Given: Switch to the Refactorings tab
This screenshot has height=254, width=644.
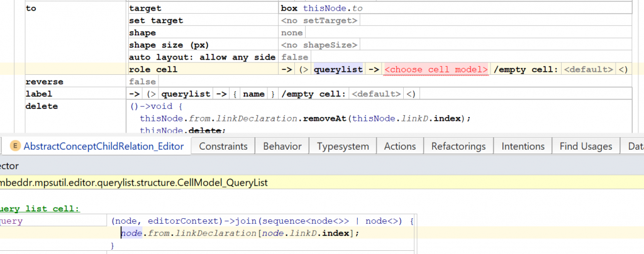Looking at the screenshot, I should pyautogui.click(x=458, y=146).
